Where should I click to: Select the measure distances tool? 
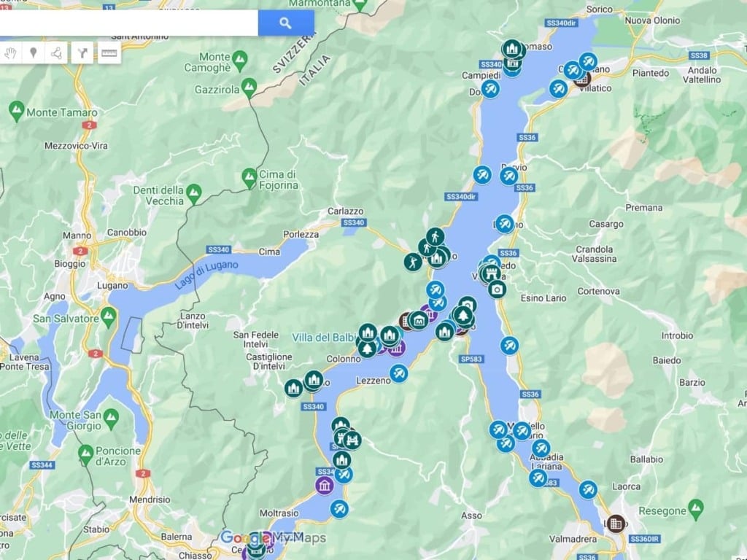click(x=108, y=52)
